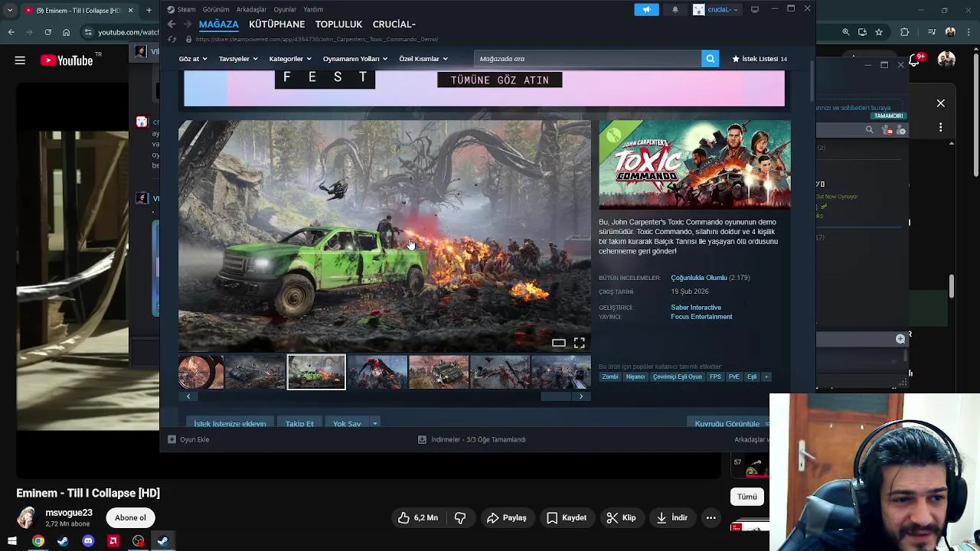The width and height of the screenshot is (980, 551).
Task: Click Çoğunlukla Olumlu reviews link
Action: [x=698, y=278]
